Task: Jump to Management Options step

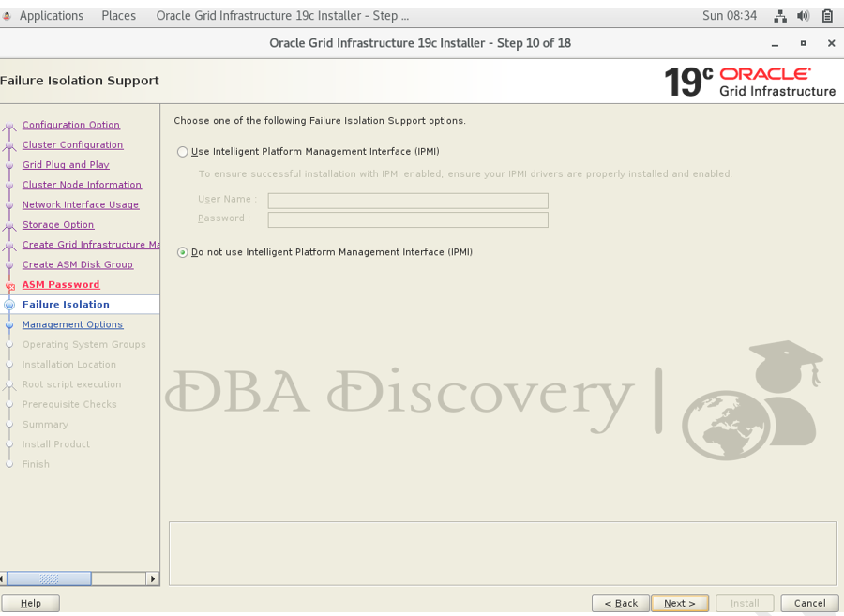Action: click(72, 324)
